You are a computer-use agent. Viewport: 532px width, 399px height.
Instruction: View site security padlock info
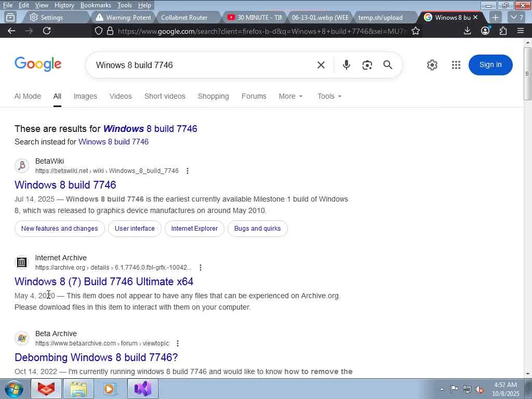(110, 31)
